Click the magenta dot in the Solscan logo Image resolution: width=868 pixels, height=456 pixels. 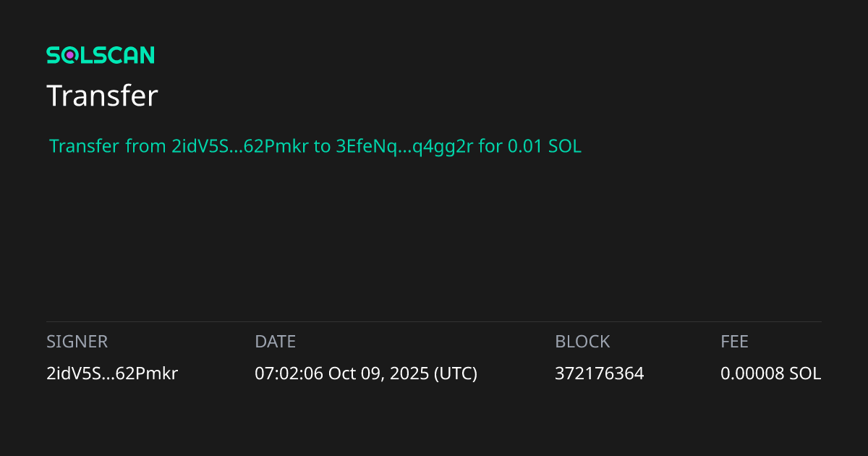tap(70, 55)
